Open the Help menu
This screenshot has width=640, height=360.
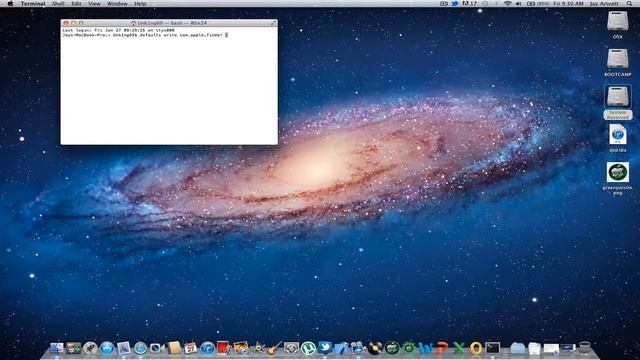coord(140,4)
